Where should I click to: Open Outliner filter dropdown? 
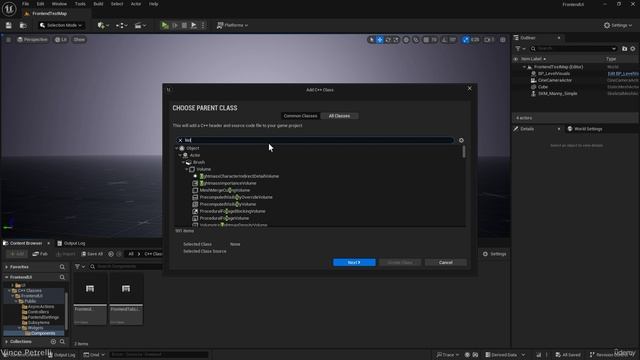click(520, 49)
